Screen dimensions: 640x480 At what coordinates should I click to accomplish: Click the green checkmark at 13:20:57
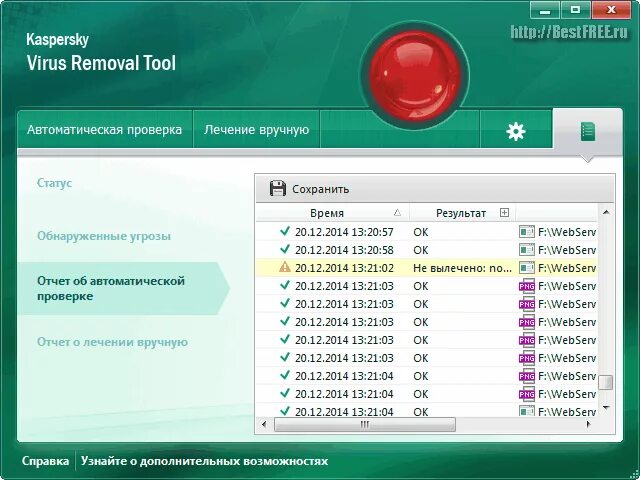[x=285, y=231]
